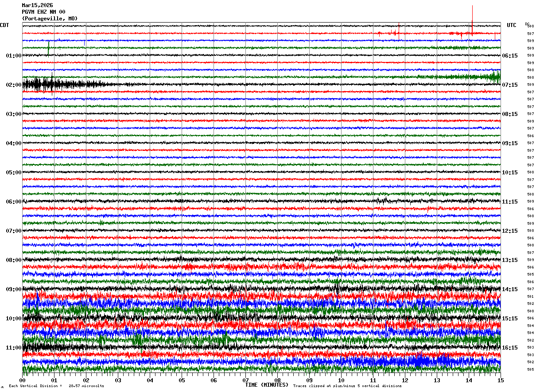
Task: Select the 06:00 CDT time label
Action: [14, 202]
